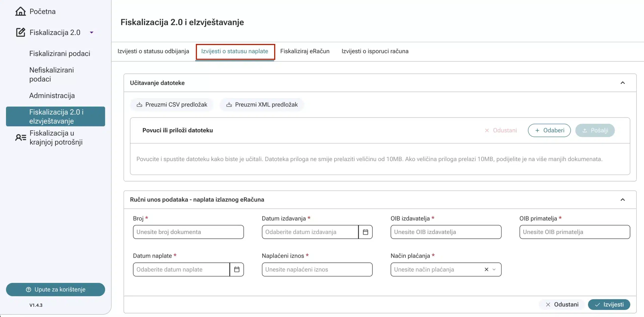The image size is (644, 317).
Task: Collapse the Ručni unos podataka panel
Action: (x=623, y=200)
